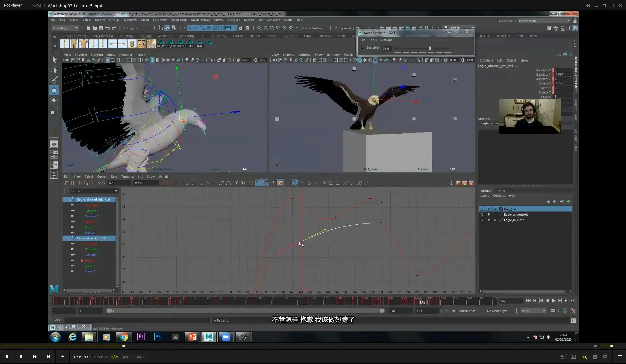Select the Rotate tool in the toolbox
Image resolution: width=626 pixels, height=364 pixels.
54,100
